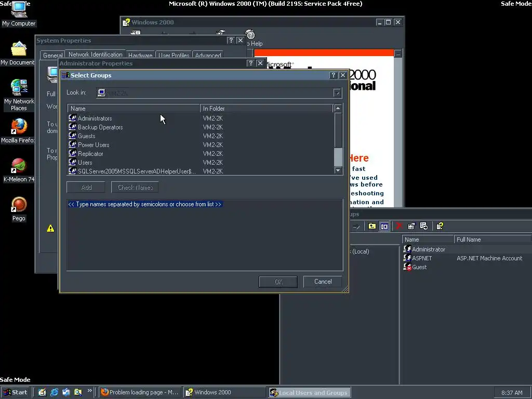Switch to the Network Identification tab
This screenshot has height=399, width=532.
point(96,54)
